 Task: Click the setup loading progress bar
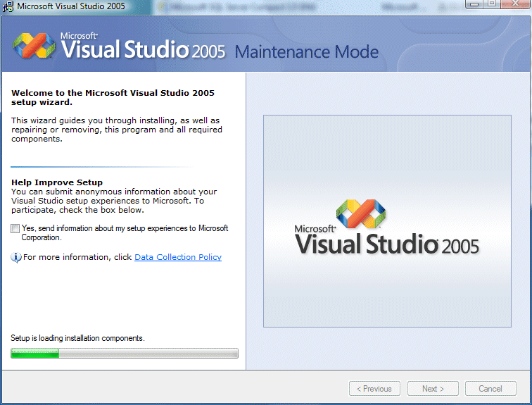coord(124,353)
